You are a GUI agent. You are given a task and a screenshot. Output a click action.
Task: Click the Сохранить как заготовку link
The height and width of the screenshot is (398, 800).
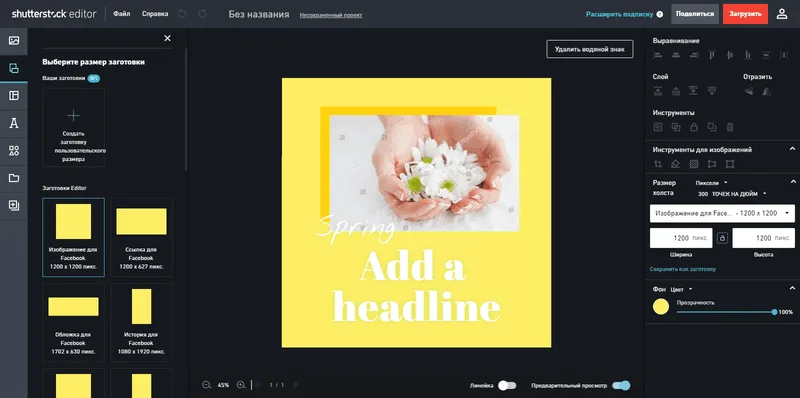[x=683, y=269]
